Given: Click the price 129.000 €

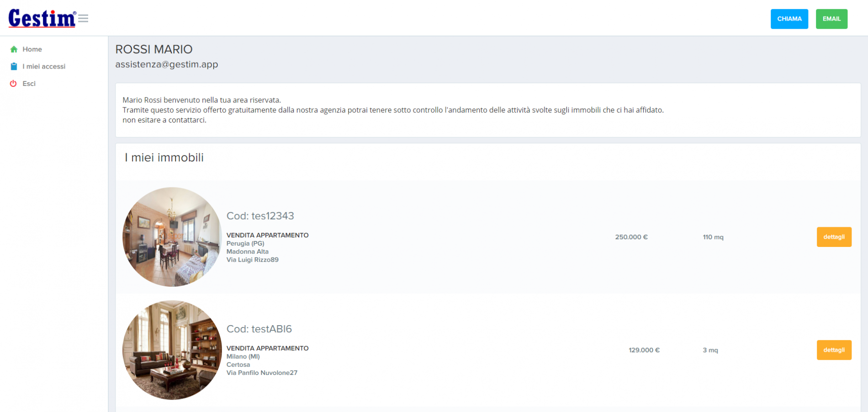Looking at the screenshot, I should point(644,350).
